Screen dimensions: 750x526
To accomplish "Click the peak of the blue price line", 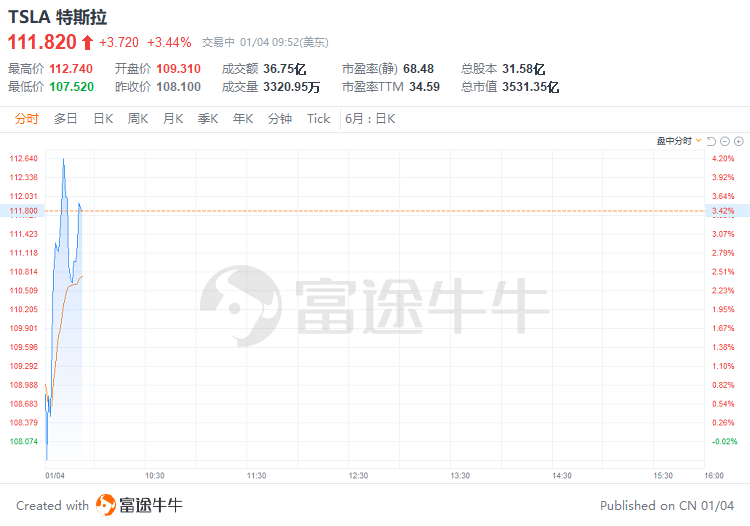I will (64, 159).
